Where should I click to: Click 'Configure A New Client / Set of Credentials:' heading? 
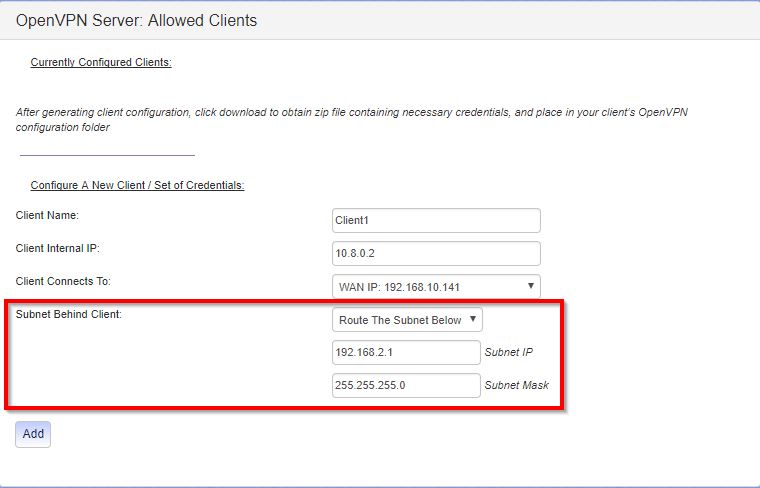click(x=137, y=185)
